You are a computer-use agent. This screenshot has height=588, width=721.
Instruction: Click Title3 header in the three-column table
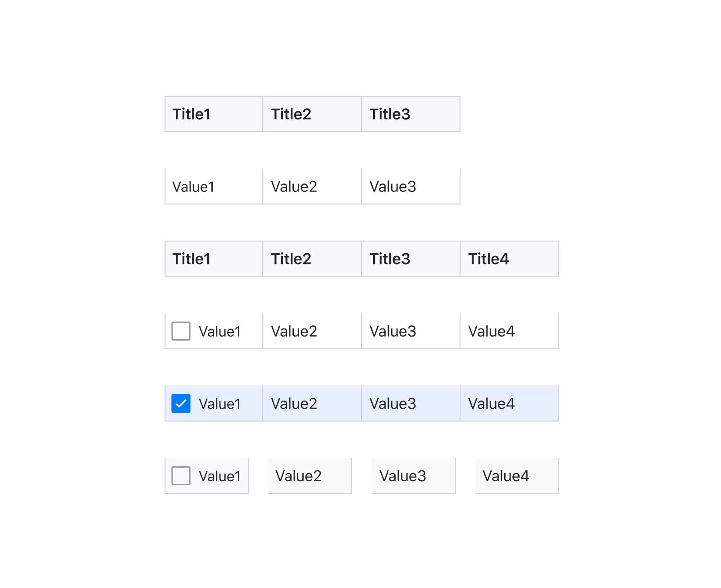[x=411, y=114]
